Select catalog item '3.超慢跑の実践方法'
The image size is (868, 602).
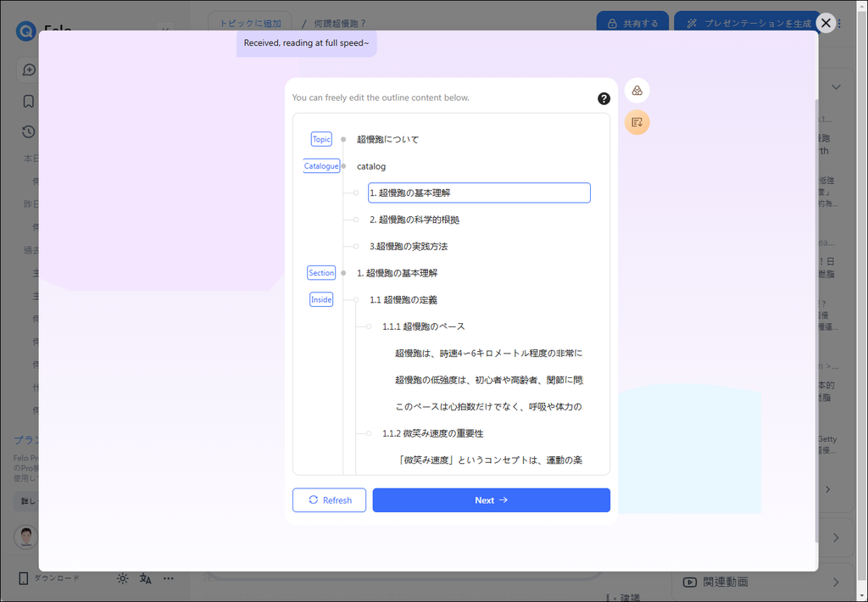(x=409, y=247)
